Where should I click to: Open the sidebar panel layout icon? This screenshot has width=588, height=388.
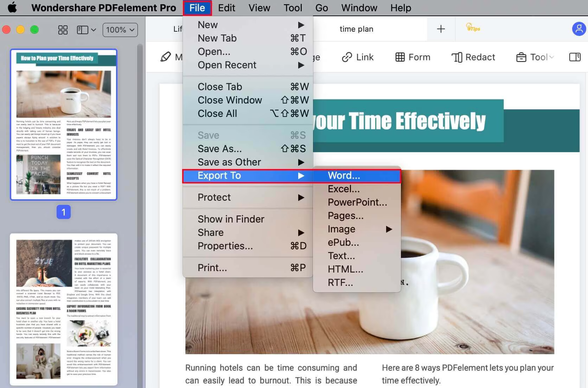(86, 30)
